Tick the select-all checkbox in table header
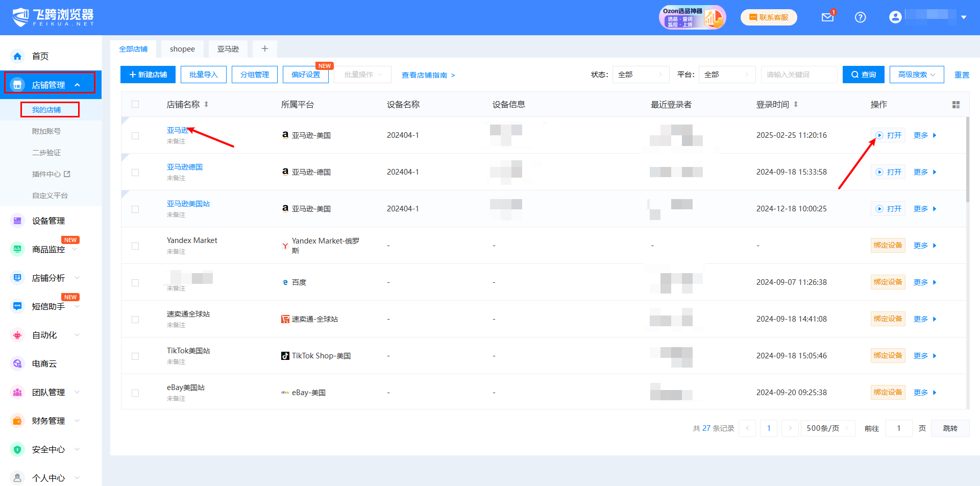 coord(135,105)
